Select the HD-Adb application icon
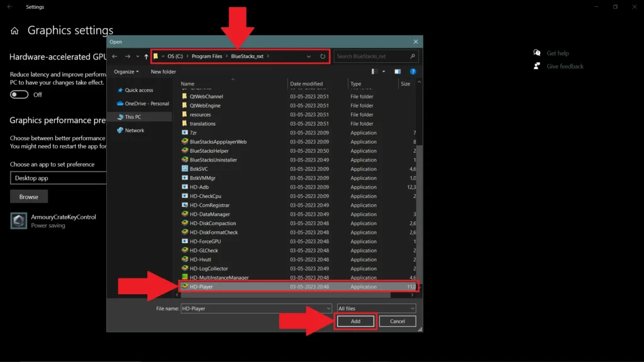This screenshot has height=362, width=644. [x=184, y=187]
